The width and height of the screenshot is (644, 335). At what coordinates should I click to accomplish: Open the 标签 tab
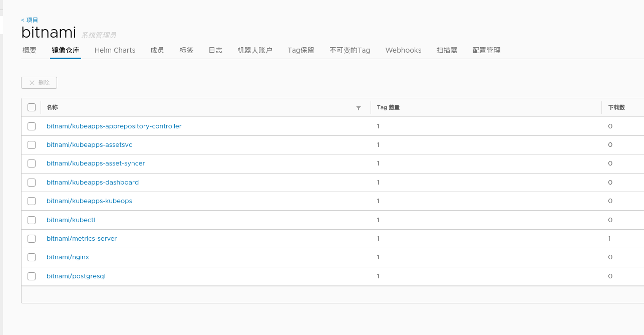tap(186, 50)
